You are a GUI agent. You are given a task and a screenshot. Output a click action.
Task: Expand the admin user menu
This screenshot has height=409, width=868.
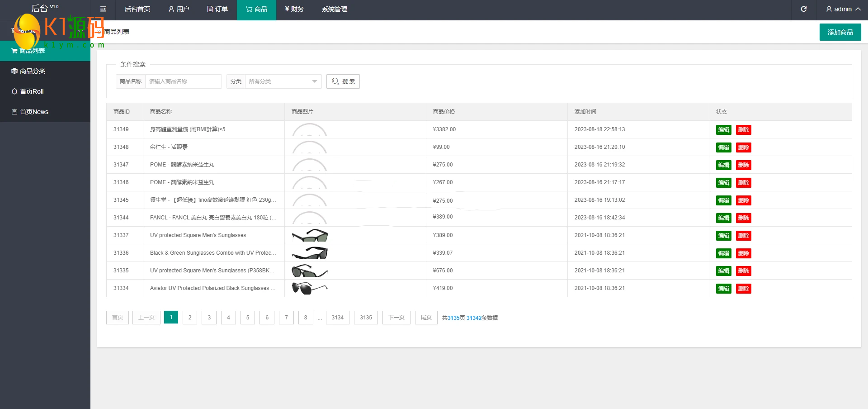click(x=843, y=9)
